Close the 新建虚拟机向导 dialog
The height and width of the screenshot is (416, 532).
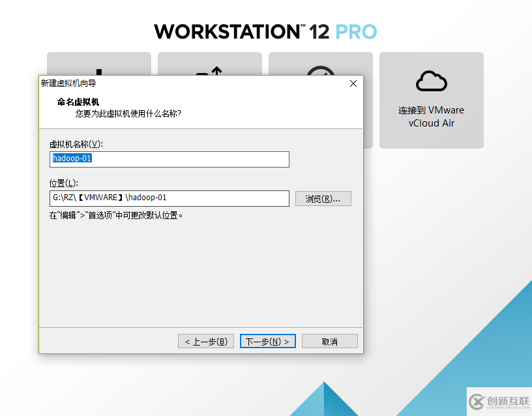(353, 83)
